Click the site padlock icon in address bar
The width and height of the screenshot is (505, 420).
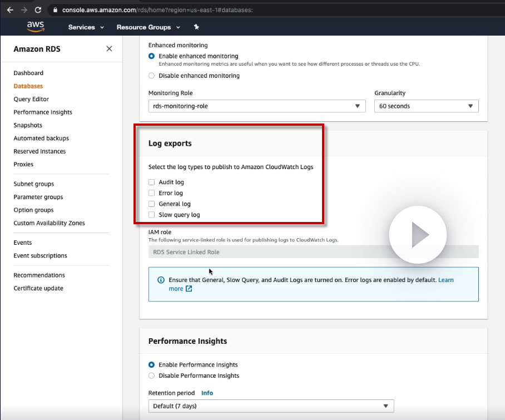pos(55,10)
